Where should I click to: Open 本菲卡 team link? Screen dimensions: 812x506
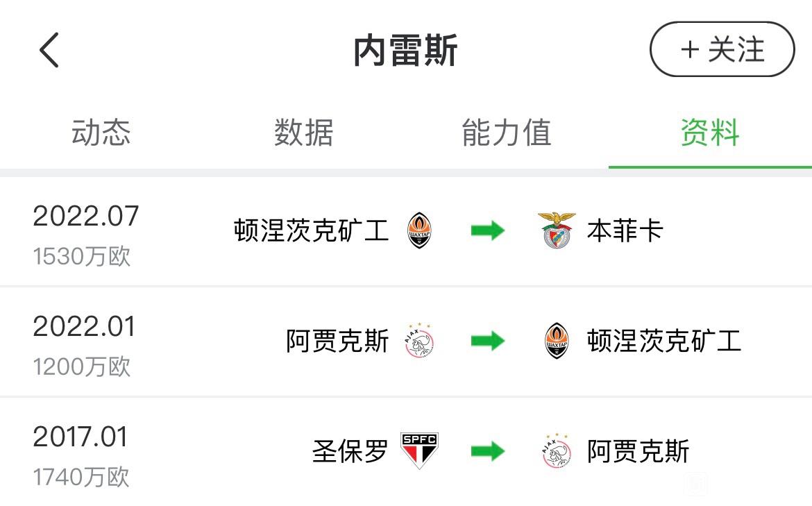click(x=625, y=230)
